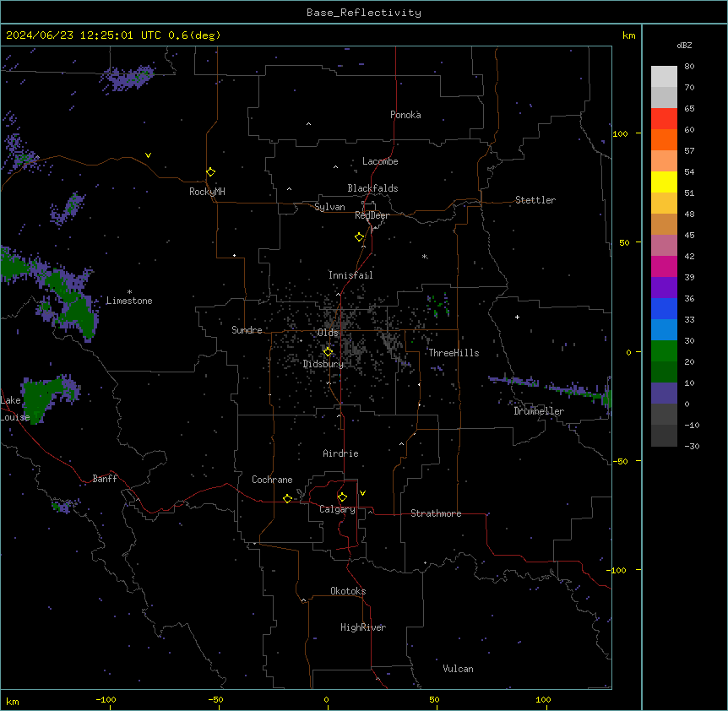
Task: Select the yellow diamond marker south of RedDeer
Action: click(x=360, y=237)
